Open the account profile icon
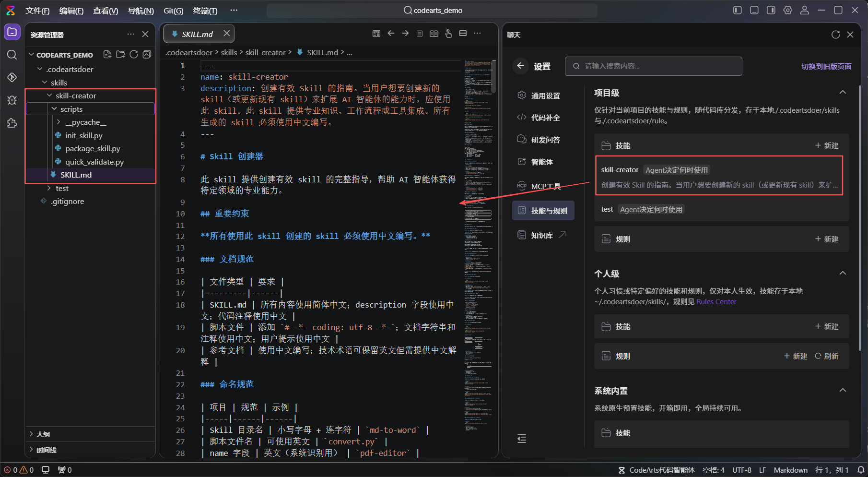Viewport: 868px width, 477px height. 805,10
